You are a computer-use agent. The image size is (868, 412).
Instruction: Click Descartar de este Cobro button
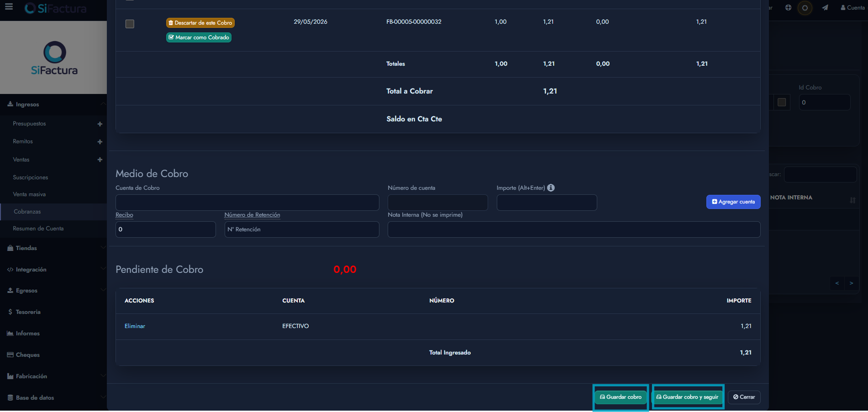tap(200, 23)
